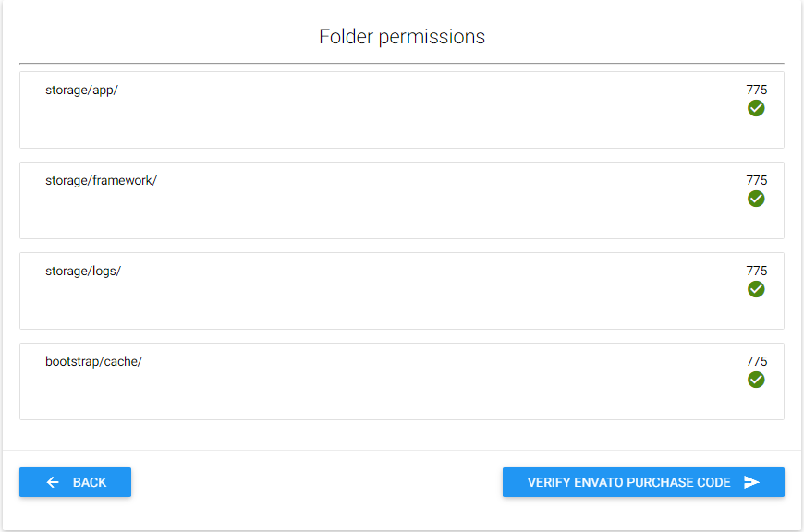Click the left arrow icon in Back button
This screenshot has width=804, height=532.
pyautogui.click(x=53, y=482)
